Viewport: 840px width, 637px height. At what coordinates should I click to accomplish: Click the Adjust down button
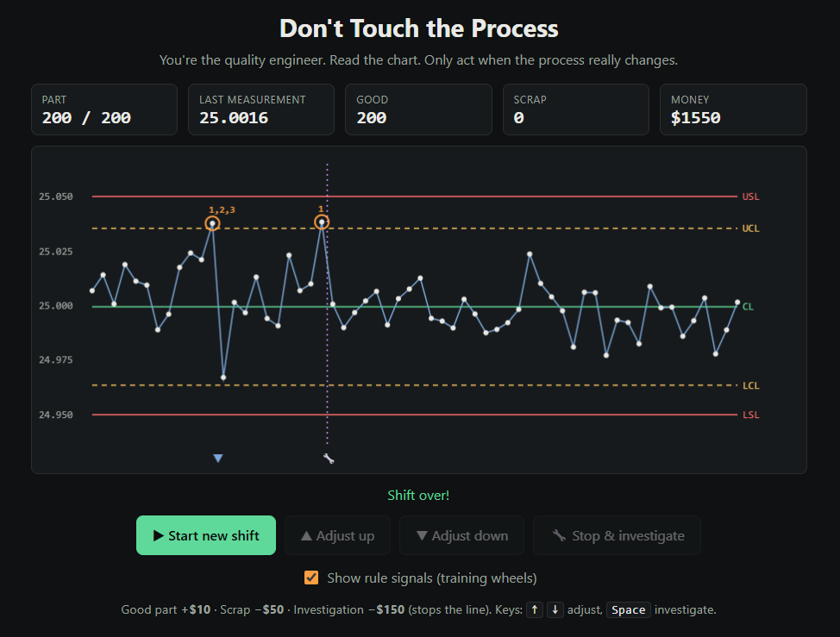[461, 535]
